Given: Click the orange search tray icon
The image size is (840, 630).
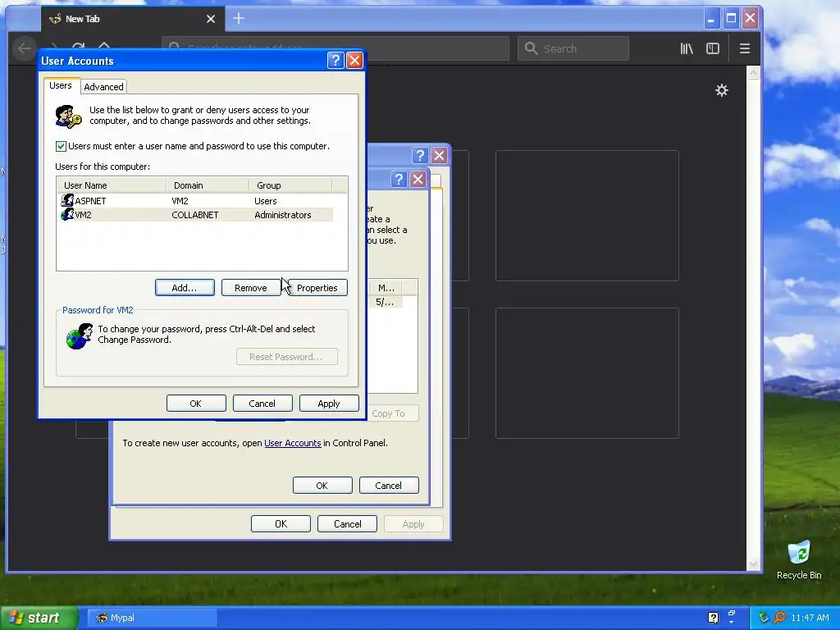Looking at the screenshot, I should (x=779, y=618).
